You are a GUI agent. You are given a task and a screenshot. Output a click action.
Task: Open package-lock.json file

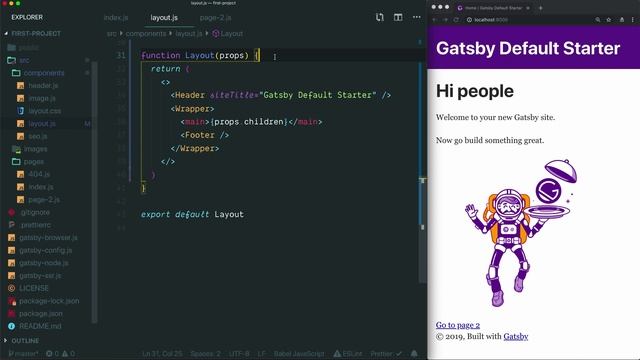pyautogui.click(x=49, y=301)
